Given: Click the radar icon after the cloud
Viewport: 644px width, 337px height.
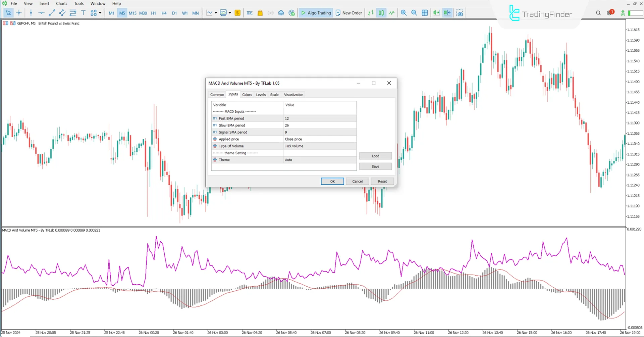Looking at the screenshot, I should [291, 13].
